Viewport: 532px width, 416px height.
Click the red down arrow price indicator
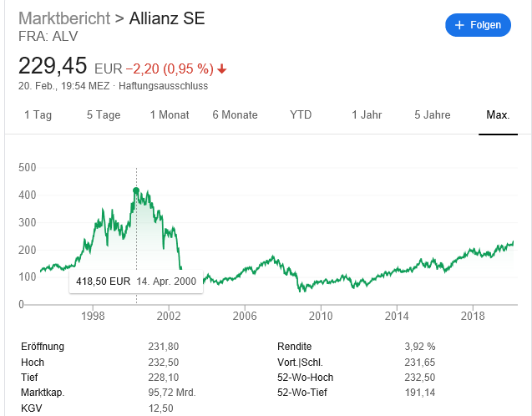pos(222,68)
